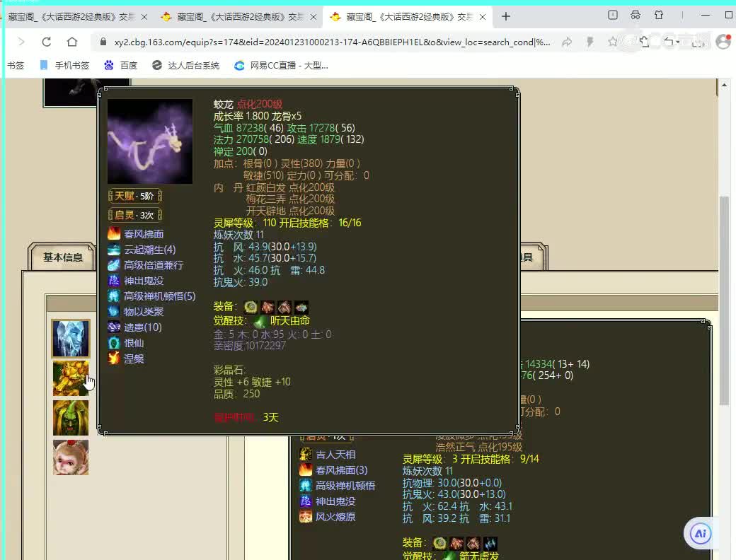Viewport: 736px width, 560px height.
Task: Open user profile avatar icon
Action: pos(723,42)
